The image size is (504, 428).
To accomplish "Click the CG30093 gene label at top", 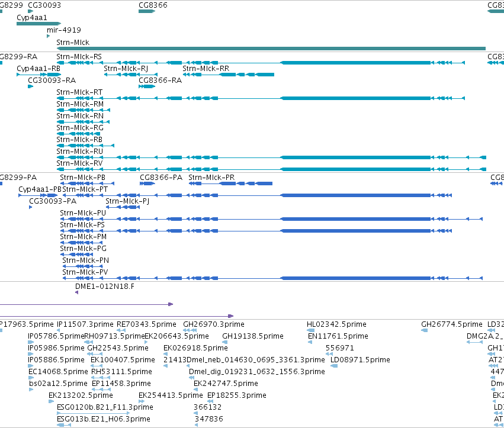I will 44,5.
